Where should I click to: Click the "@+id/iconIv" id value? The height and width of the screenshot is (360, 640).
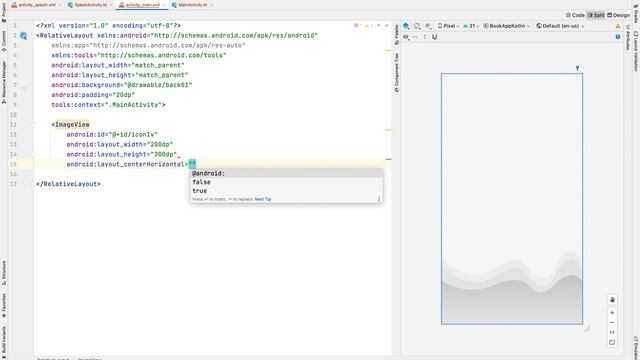click(133, 134)
